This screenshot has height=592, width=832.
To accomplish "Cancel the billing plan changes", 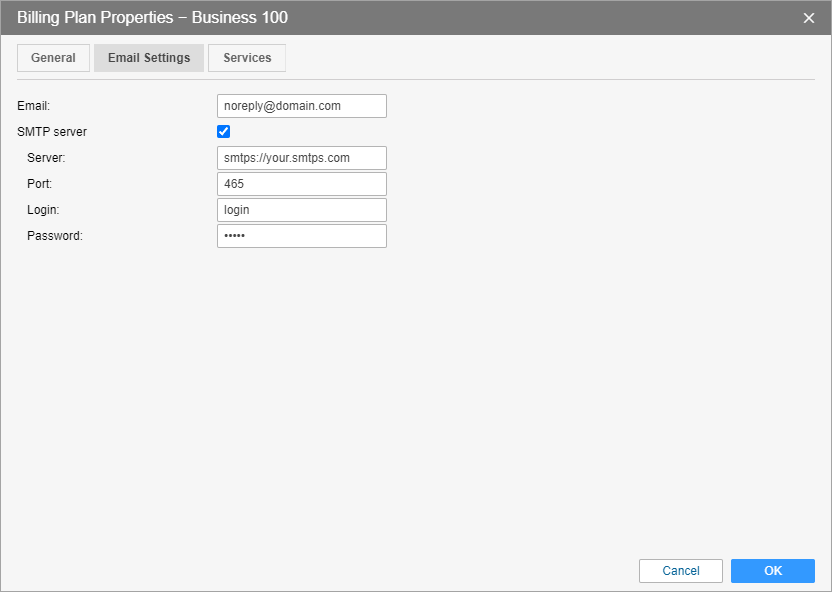I will click(681, 571).
